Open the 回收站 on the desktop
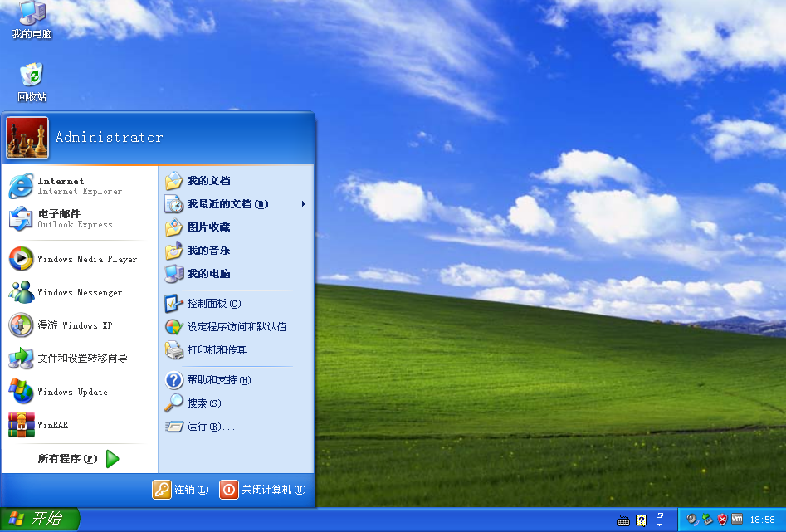Screen dimensions: 786x532 coord(30,79)
